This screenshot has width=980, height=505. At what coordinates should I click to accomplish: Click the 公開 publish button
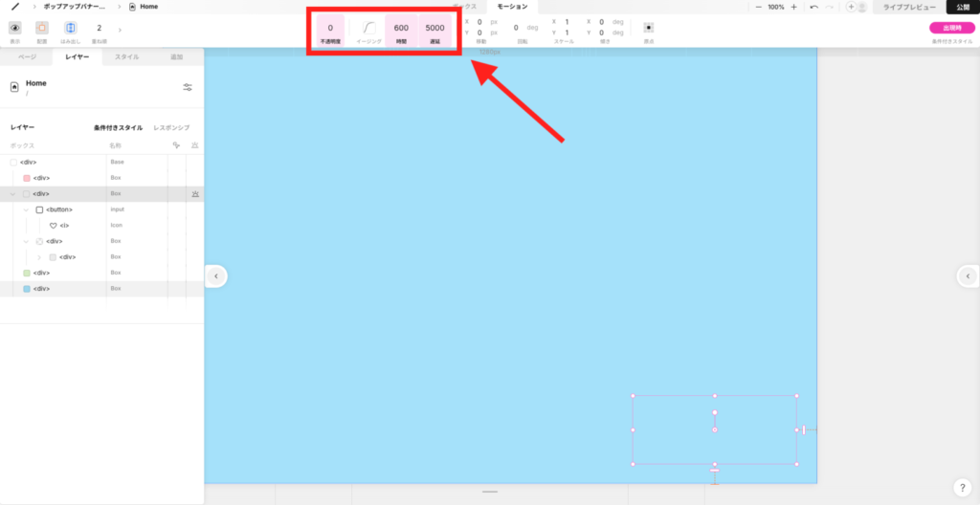(963, 7)
